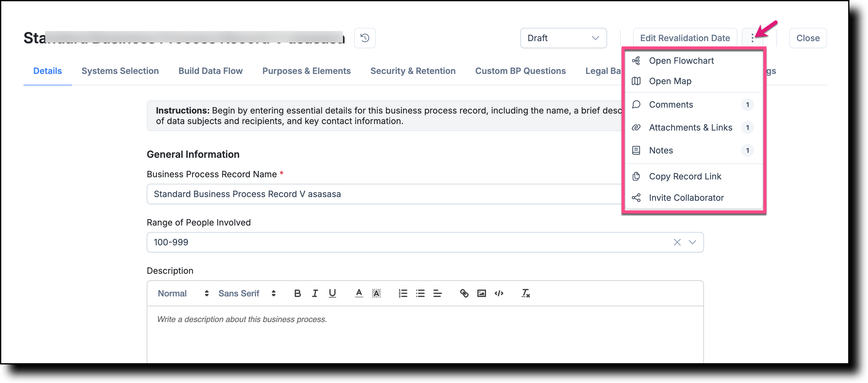Open the Normal heading style dropdown
Screen dimensions: 868x383
click(x=183, y=293)
